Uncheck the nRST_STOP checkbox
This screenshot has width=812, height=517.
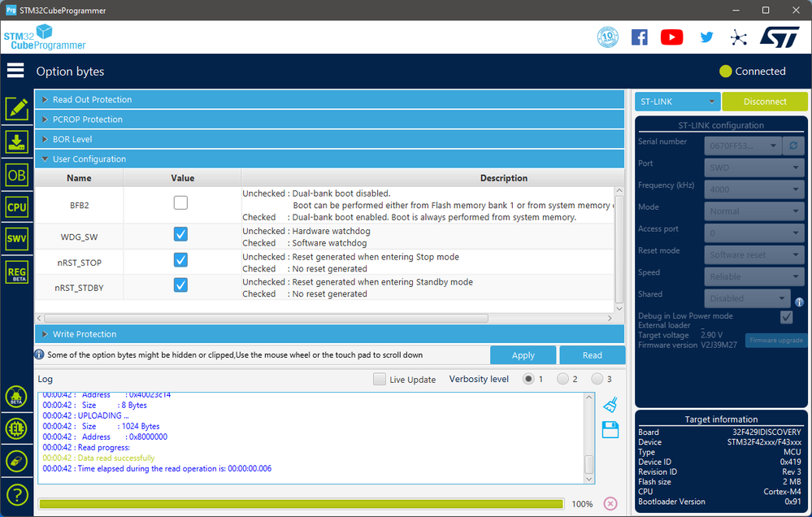point(180,259)
